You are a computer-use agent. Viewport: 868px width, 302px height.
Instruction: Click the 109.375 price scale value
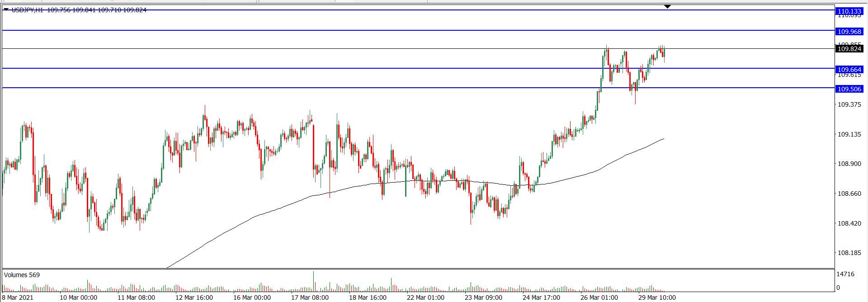tap(849, 104)
